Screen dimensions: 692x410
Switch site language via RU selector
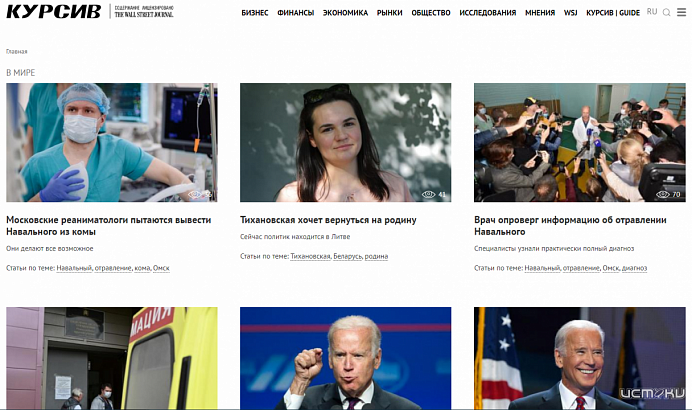652,12
